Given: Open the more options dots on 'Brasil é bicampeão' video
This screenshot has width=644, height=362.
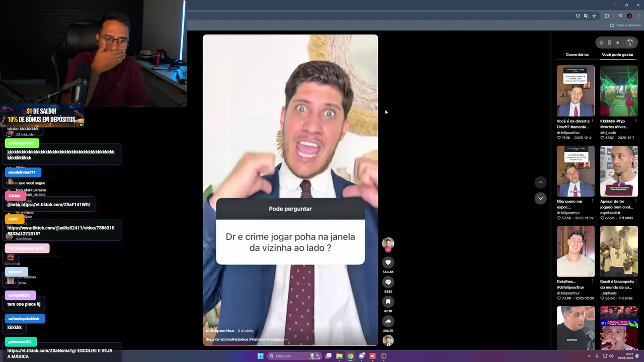Looking at the screenshot, I should [x=636, y=282].
